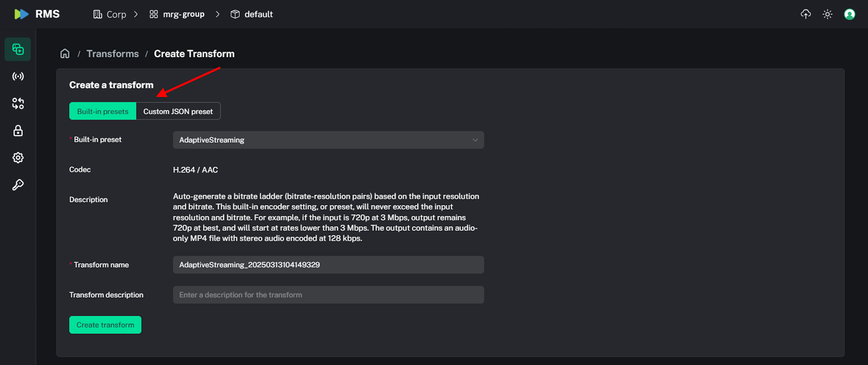Open the default project breadcrumb

tap(251, 14)
